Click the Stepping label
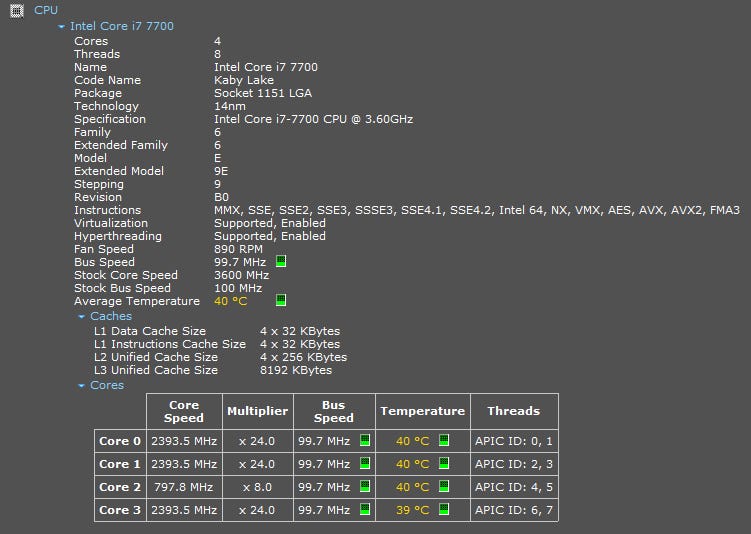 click(x=99, y=184)
